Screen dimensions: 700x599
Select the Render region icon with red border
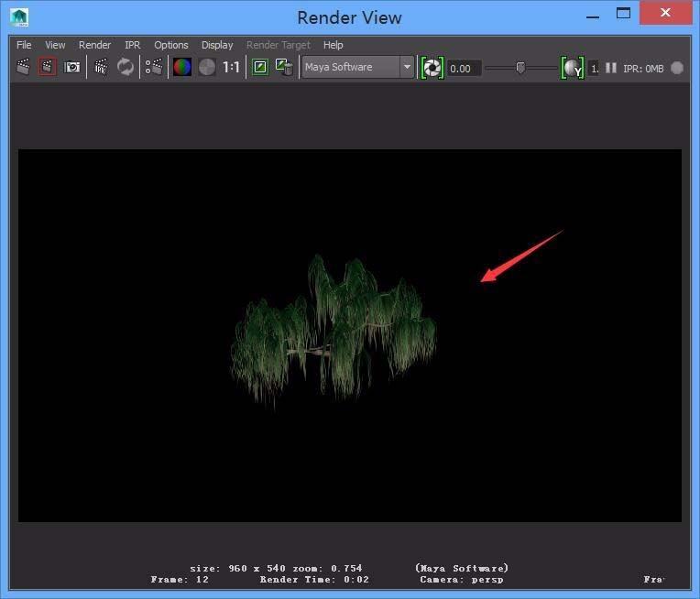(x=48, y=68)
